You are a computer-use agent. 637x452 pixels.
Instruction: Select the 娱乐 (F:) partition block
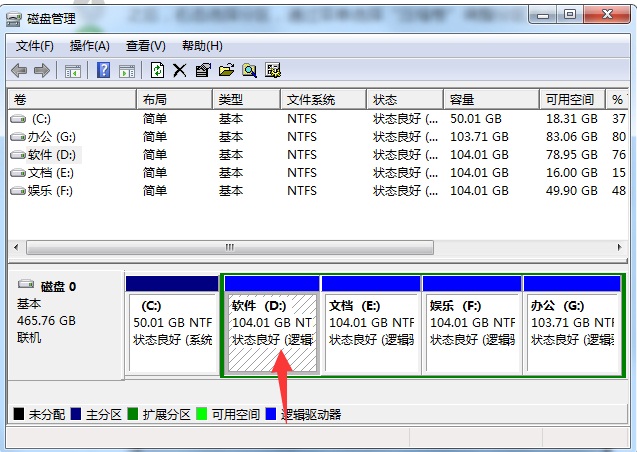(472, 325)
